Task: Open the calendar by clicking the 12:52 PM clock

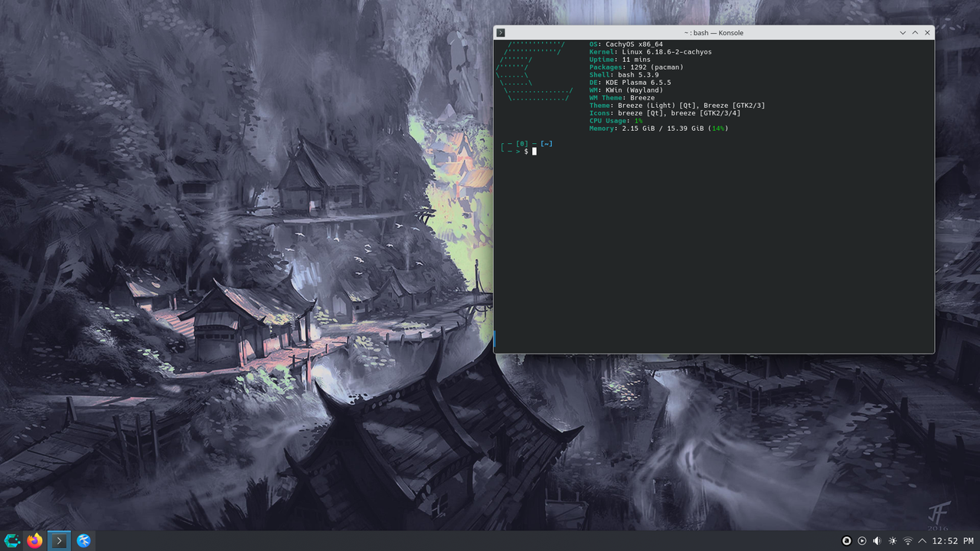Action: point(953,541)
